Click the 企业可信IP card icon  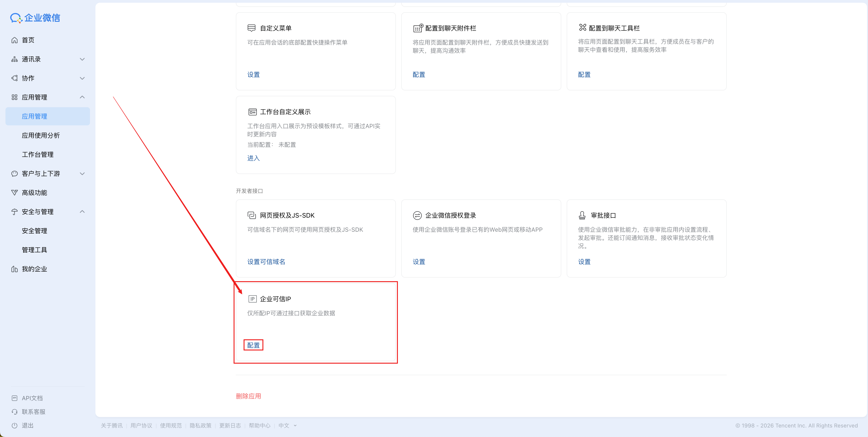[x=252, y=299]
